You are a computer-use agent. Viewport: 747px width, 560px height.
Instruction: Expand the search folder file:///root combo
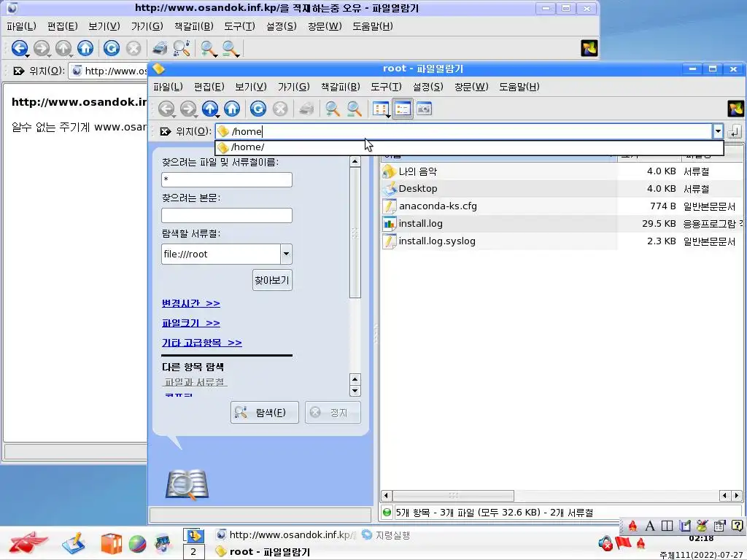(x=286, y=254)
